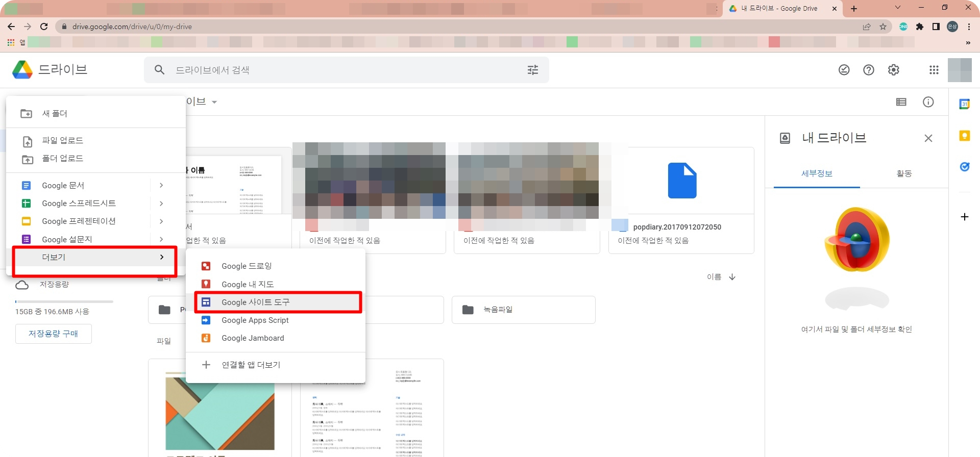980x457 pixels.
Task: Click the blue file icon thumbnail
Action: pyautogui.click(x=682, y=181)
